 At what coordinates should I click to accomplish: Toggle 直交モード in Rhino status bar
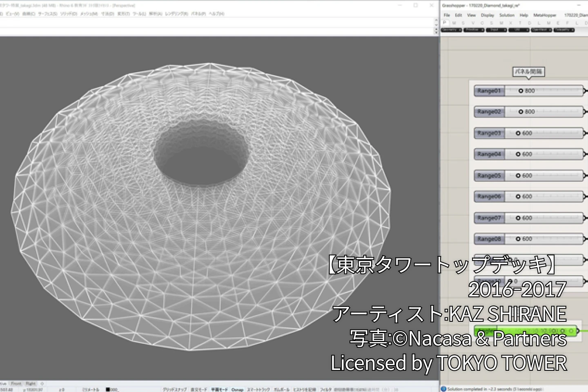pyautogui.click(x=199, y=390)
